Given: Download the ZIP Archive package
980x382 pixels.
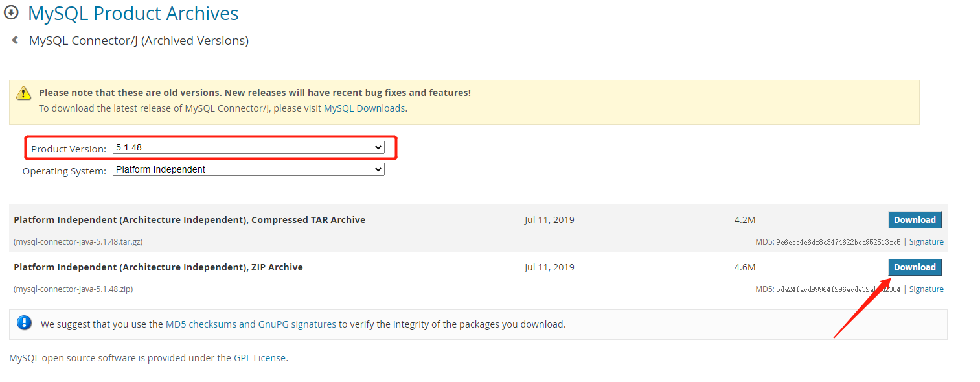Looking at the screenshot, I should coord(914,267).
